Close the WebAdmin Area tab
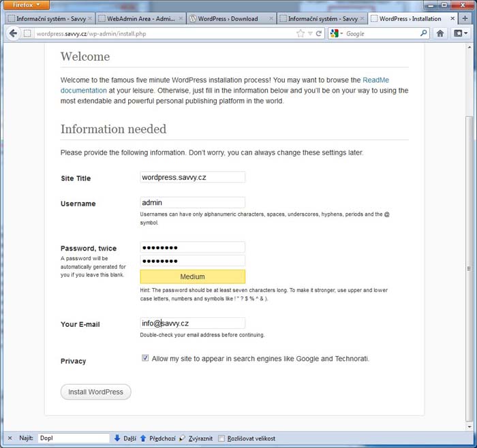Screen dimensions: 477x448 pos(181,18)
